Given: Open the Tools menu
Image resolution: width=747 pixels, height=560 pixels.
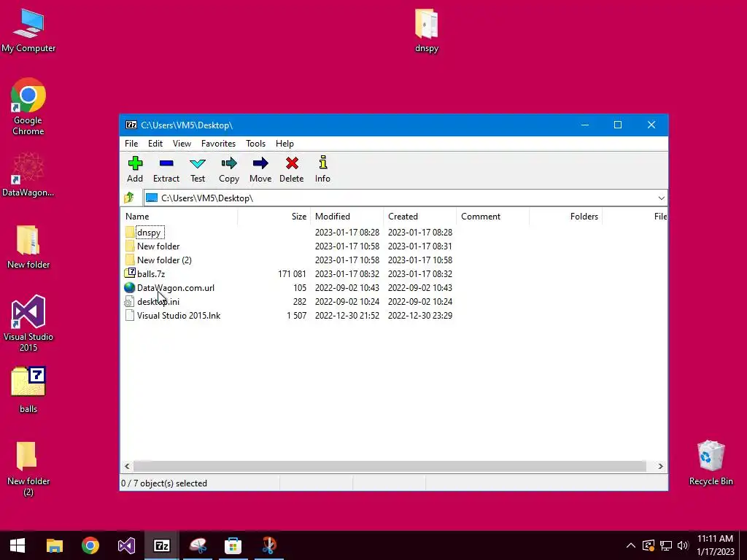Looking at the screenshot, I should click(x=255, y=144).
